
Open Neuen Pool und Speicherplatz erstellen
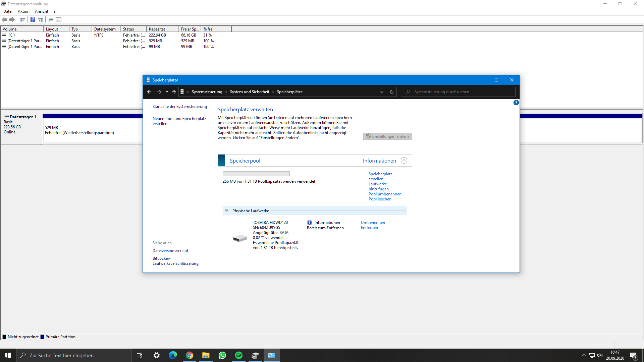click(x=179, y=121)
